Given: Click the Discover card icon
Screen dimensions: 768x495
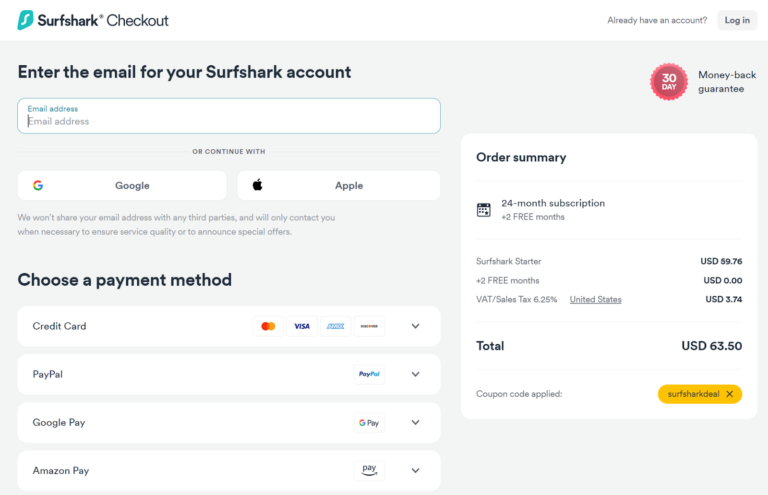Looking at the screenshot, I should pyautogui.click(x=369, y=326).
